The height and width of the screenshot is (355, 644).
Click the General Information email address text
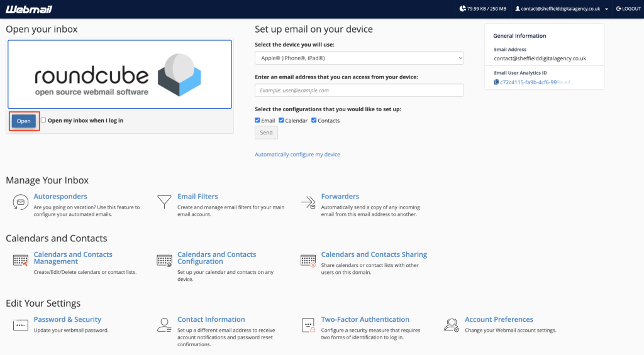click(x=540, y=58)
